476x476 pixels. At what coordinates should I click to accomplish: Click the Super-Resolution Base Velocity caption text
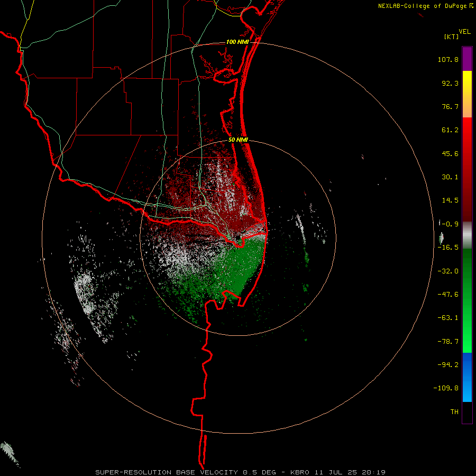(x=240, y=472)
